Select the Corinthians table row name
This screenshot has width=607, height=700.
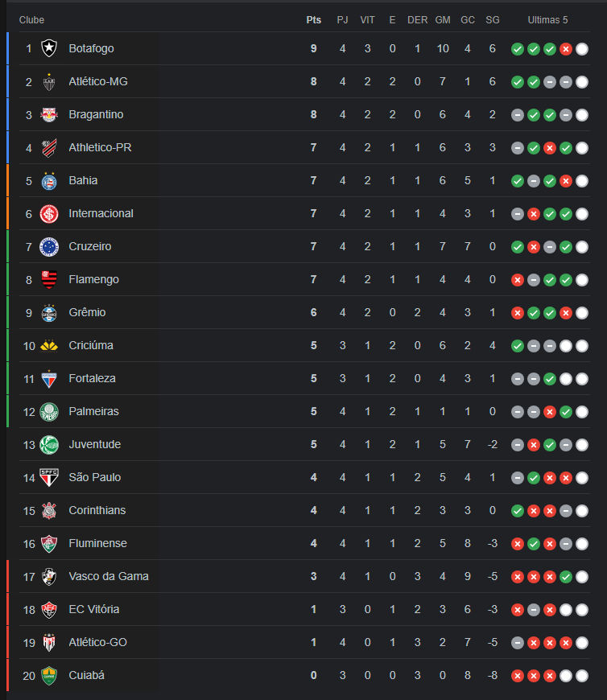click(x=97, y=511)
